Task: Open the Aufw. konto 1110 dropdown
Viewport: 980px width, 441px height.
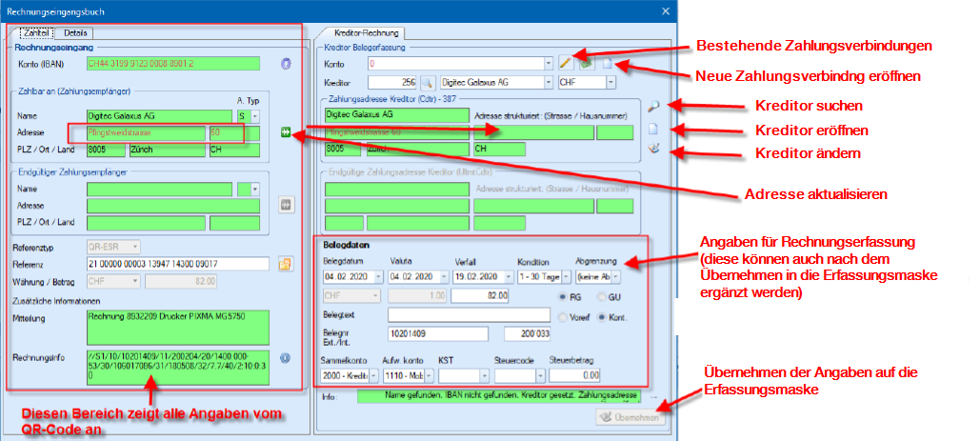Action: [x=428, y=376]
